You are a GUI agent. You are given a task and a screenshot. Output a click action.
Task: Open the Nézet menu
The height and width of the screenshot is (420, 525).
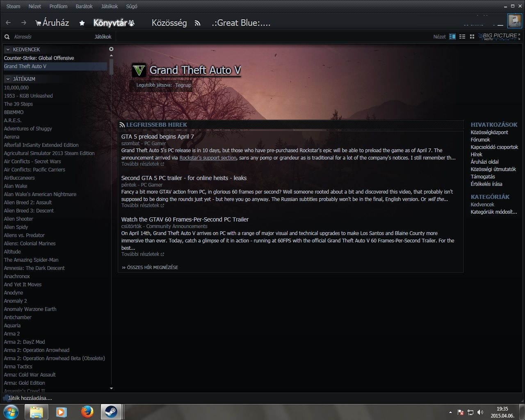coord(35,7)
